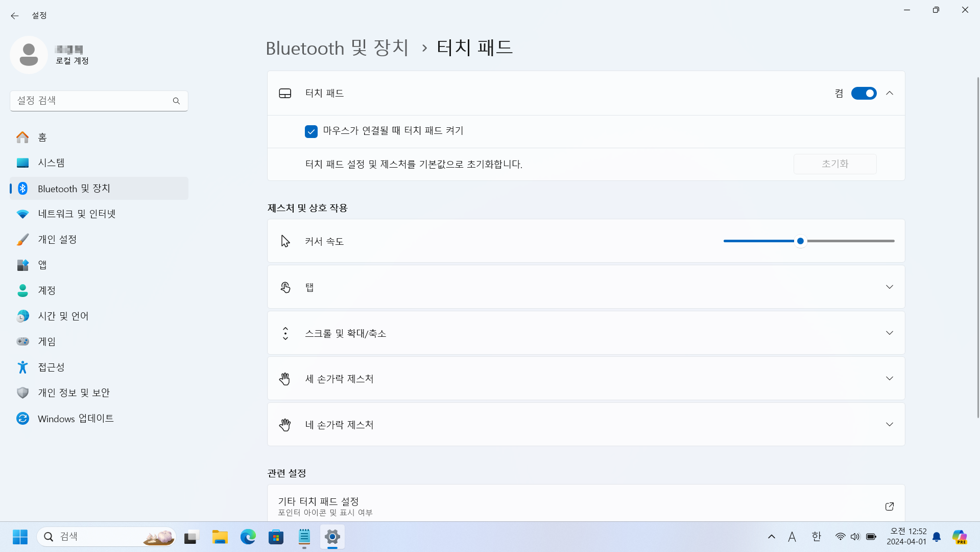Turn off the 터치 패드 toggle switch

(x=864, y=93)
